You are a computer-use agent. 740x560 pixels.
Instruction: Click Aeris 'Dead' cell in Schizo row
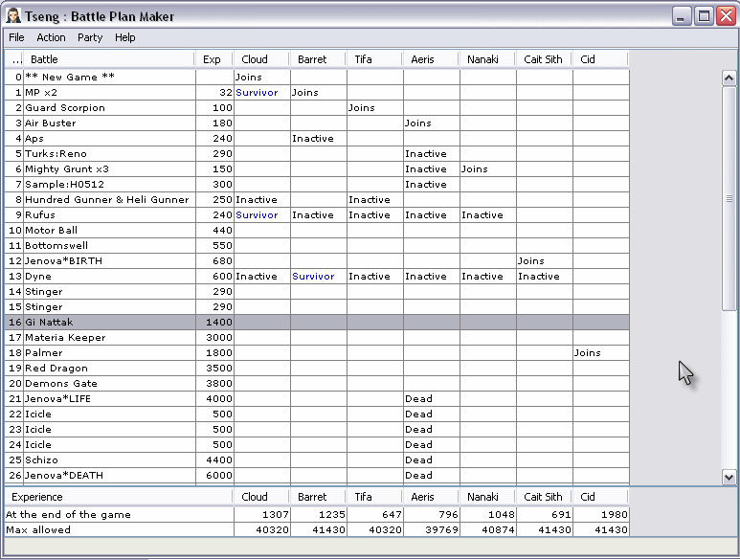[x=432, y=460]
